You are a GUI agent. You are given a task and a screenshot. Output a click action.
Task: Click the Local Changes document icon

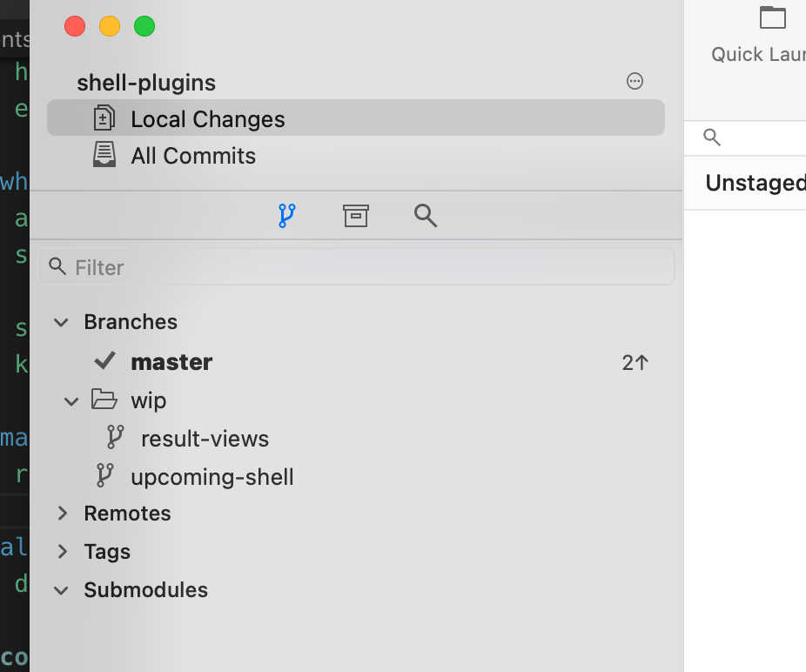click(104, 118)
